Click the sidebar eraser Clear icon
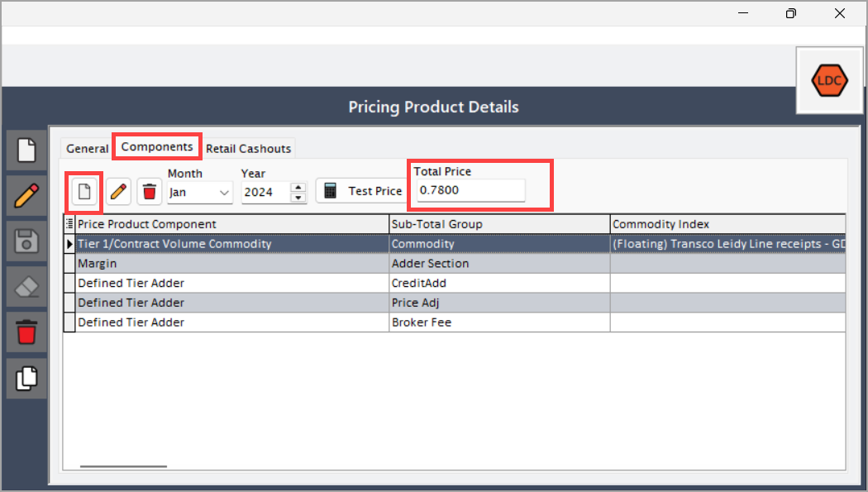Viewport: 868px width, 492px height. coord(26,287)
